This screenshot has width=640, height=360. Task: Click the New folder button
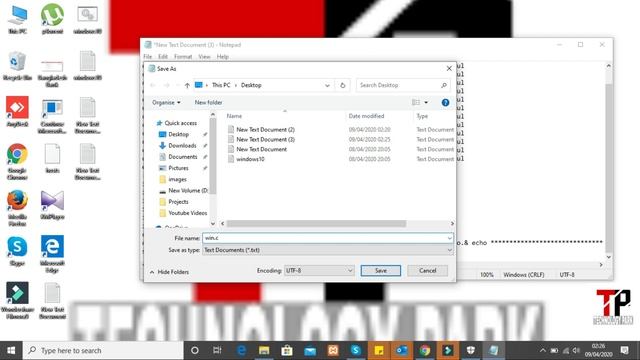coord(208,102)
